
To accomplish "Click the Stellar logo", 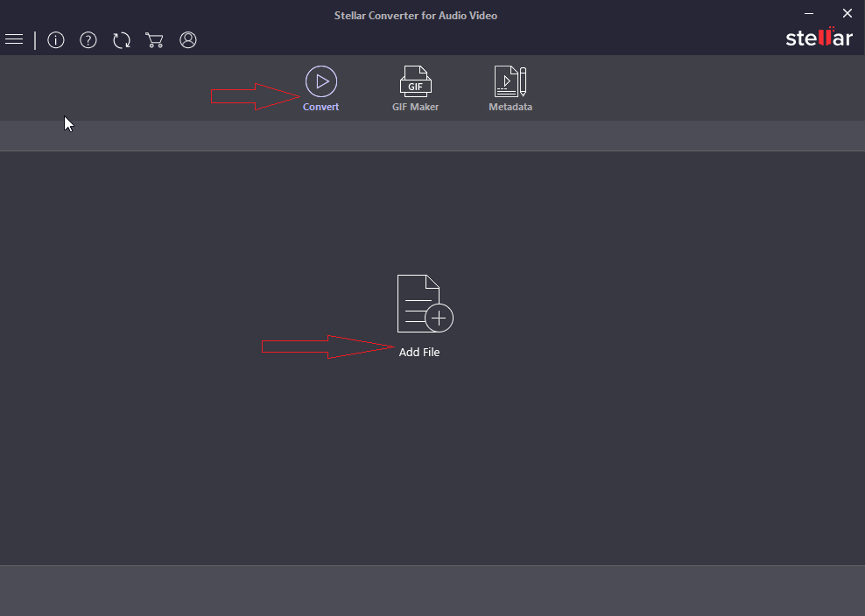I will pos(819,37).
